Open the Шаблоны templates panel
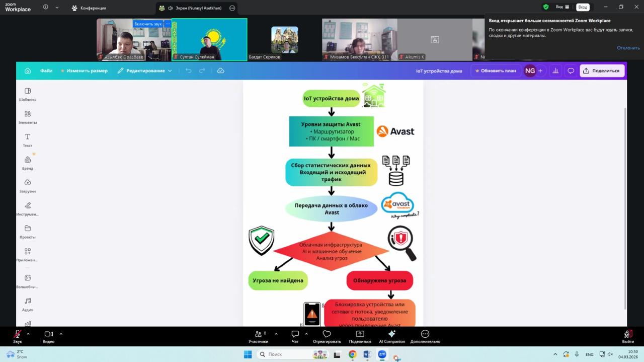The image size is (644, 362). (28, 94)
